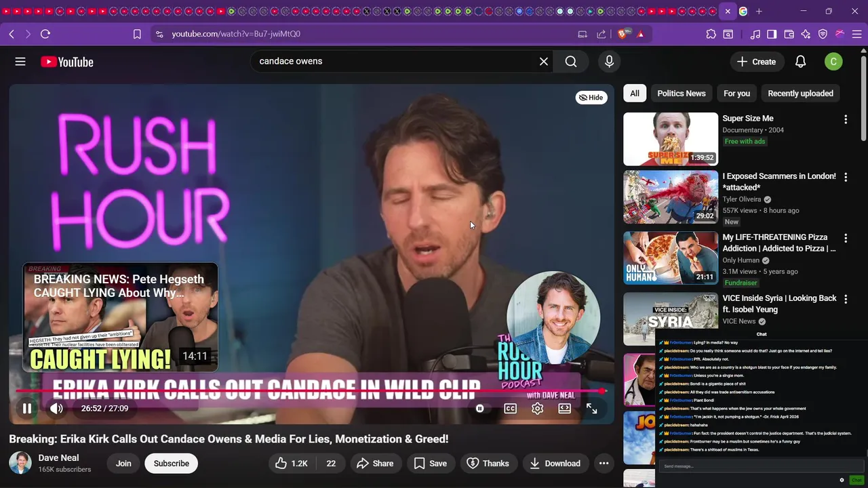Click the search magnifier button
This screenshot has height=488, width=868.
coord(571,62)
